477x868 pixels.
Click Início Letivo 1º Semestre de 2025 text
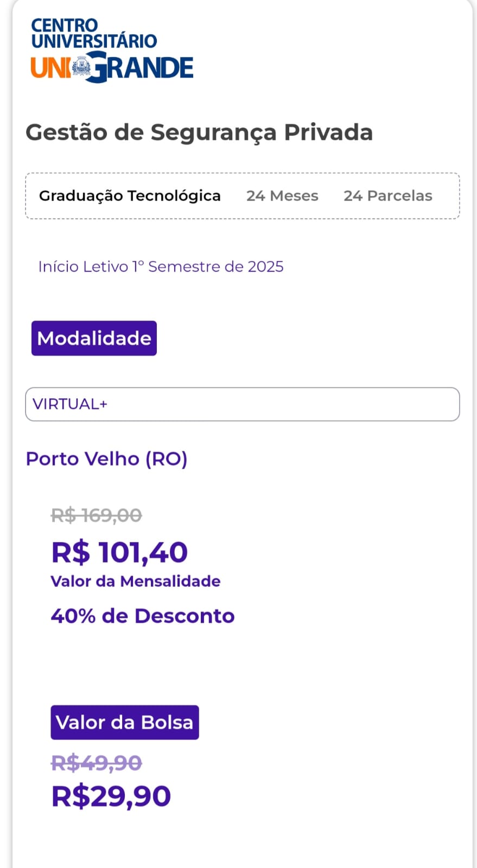pyautogui.click(x=161, y=266)
